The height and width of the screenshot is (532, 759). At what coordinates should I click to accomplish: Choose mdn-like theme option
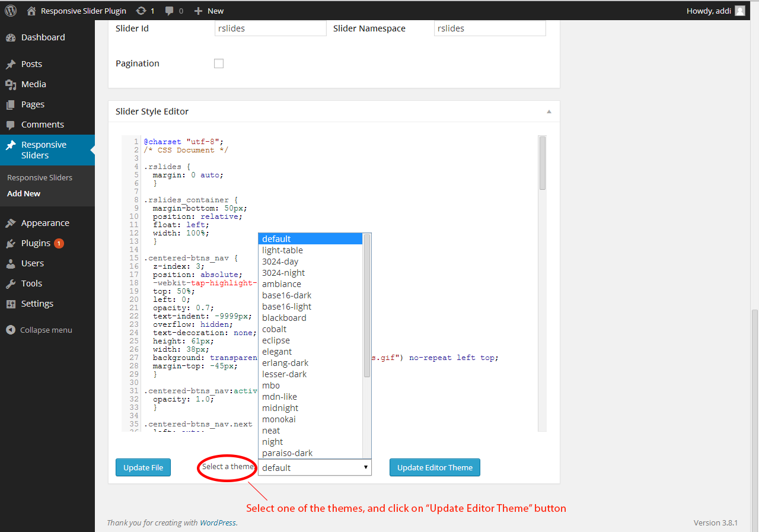(310, 397)
